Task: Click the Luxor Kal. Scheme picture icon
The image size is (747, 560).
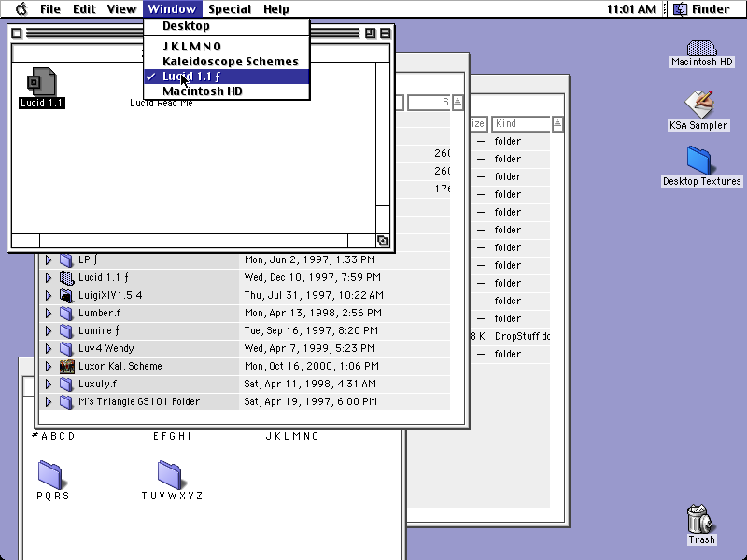Action: (x=66, y=366)
